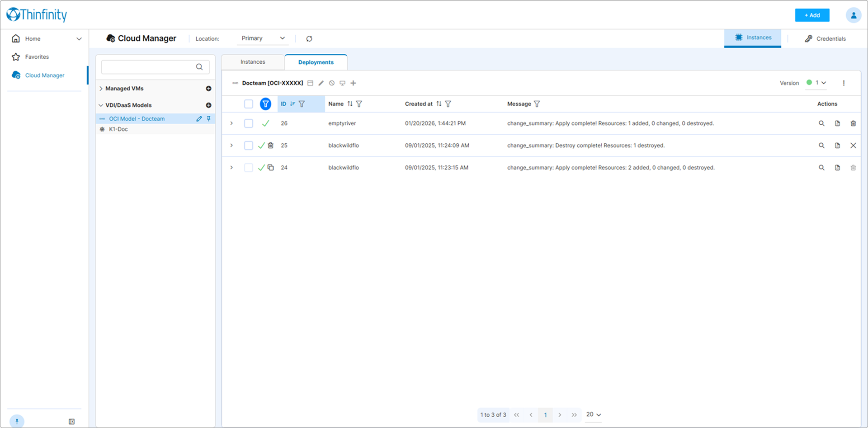Inspect deployment 25 with magnifier icon
This screenshot has width=868, height=428.
click(x=821, y=146)
